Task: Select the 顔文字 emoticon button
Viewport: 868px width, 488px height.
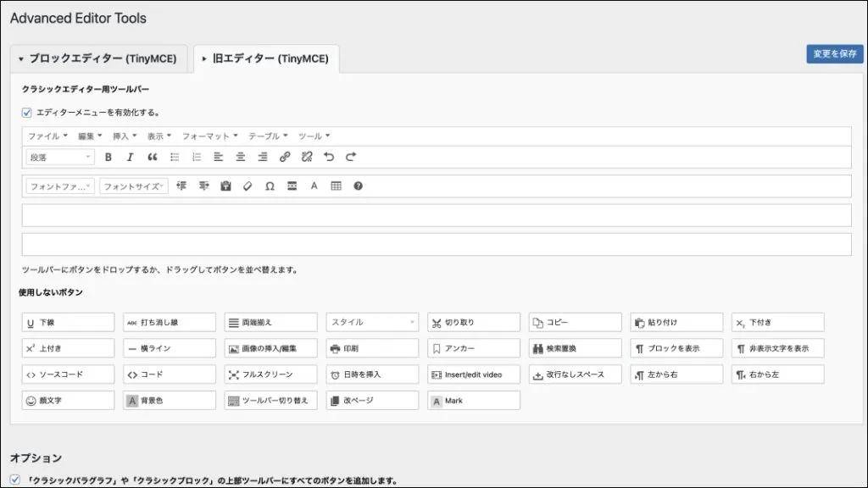Action: click(68, 400)
